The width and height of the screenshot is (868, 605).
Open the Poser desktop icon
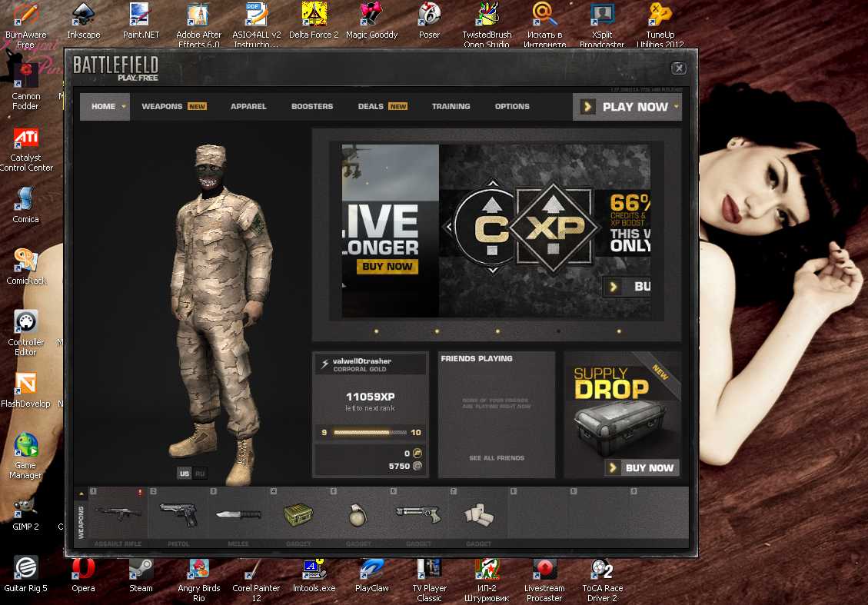click(429, 21)
